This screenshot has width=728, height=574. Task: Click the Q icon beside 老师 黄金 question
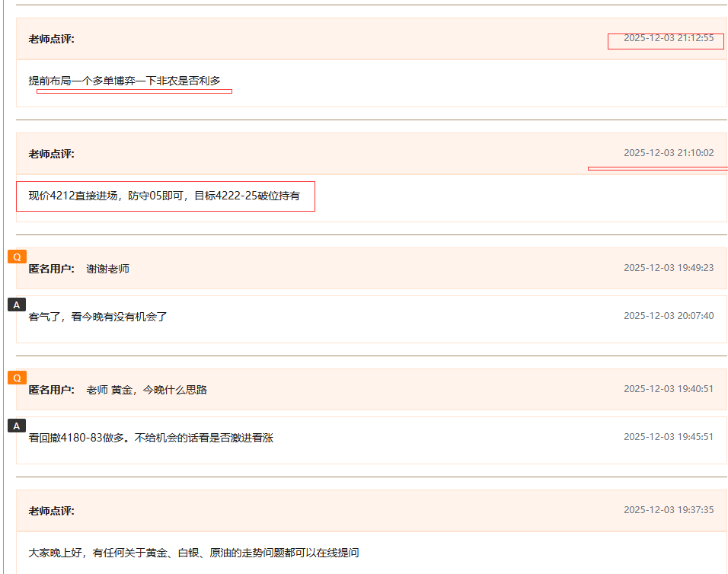point(18,378)
